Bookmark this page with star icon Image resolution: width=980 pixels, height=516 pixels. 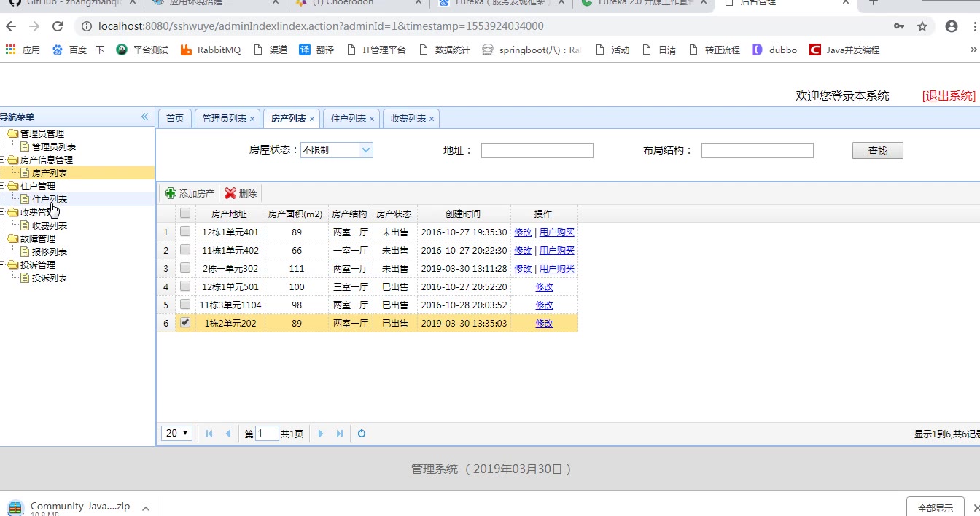(x=922, y=26)
